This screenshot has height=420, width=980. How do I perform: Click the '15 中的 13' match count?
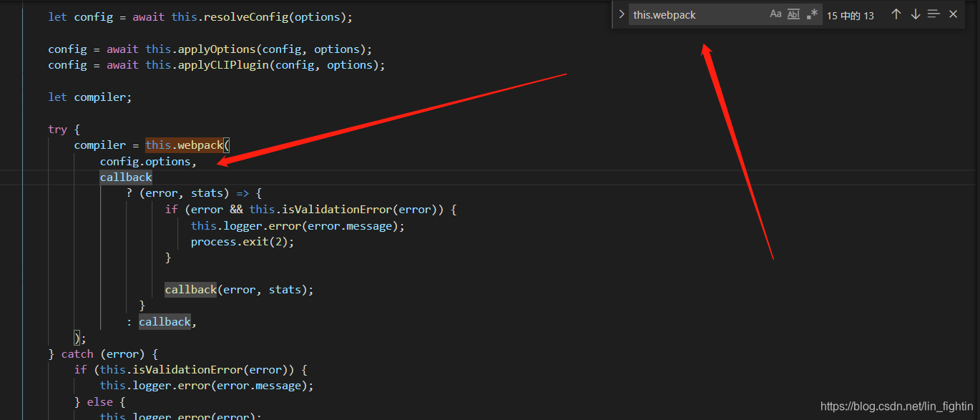click(x=851, y=15)
